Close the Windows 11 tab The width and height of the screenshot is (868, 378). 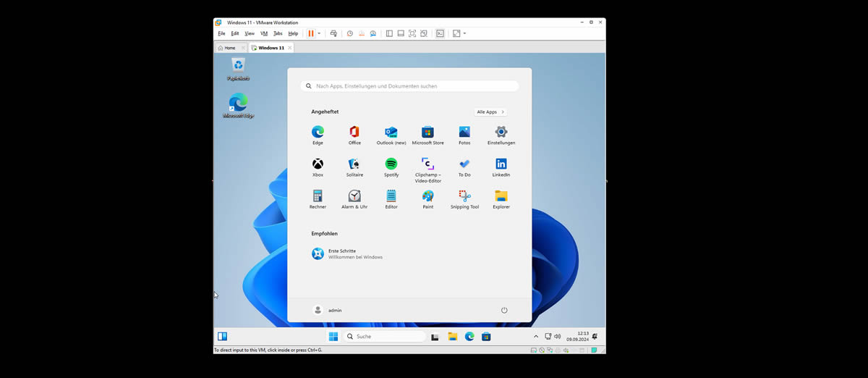[290, 48]
